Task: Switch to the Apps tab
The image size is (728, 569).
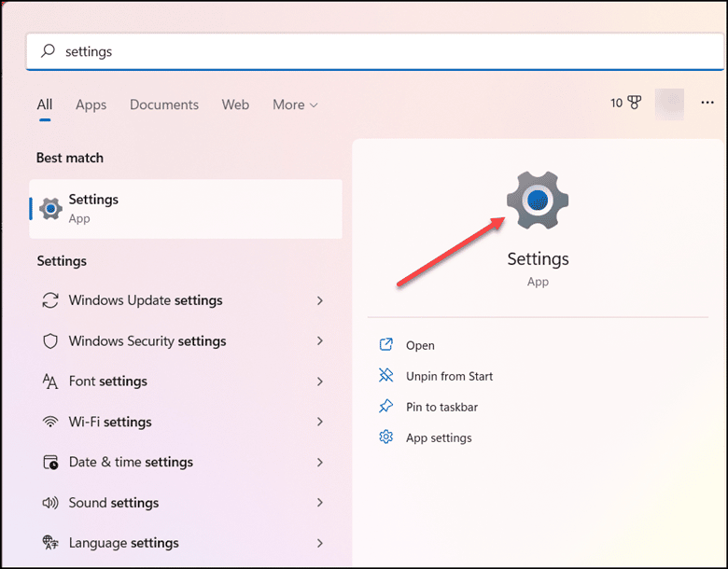Action: (91, 104)
